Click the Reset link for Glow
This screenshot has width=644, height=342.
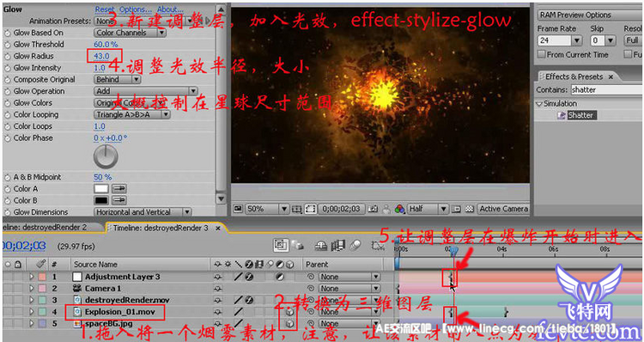105,9
